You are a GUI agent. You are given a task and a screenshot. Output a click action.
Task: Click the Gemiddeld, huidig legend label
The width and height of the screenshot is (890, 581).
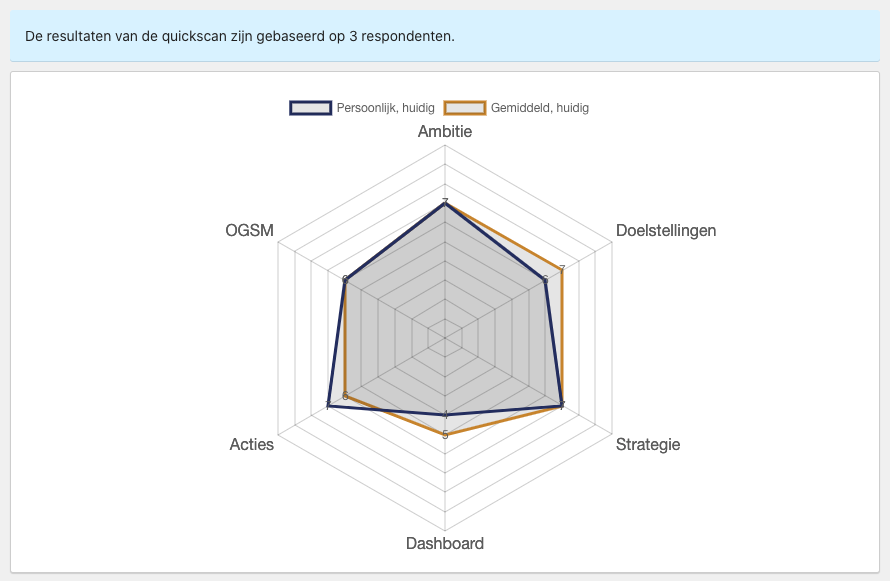click(x=540, y=108)
